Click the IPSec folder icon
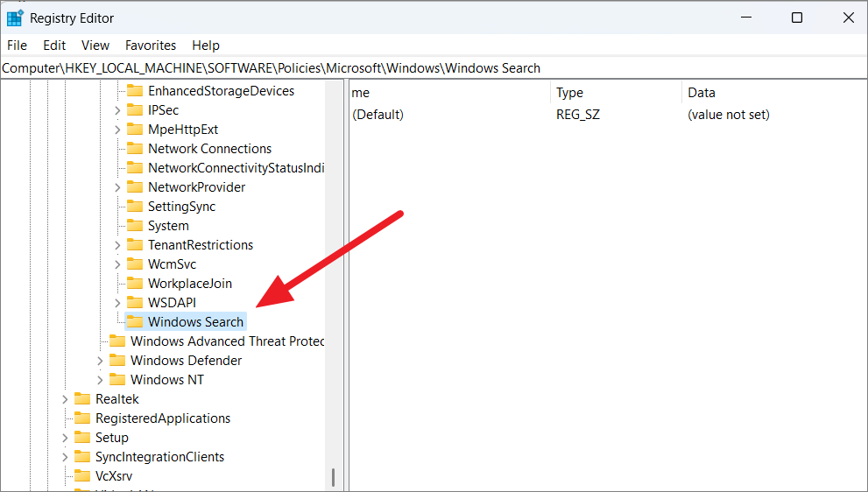Image resolution: width=868 pixels, height=492 pixels. pyautogui.click(x=135, y=110)
